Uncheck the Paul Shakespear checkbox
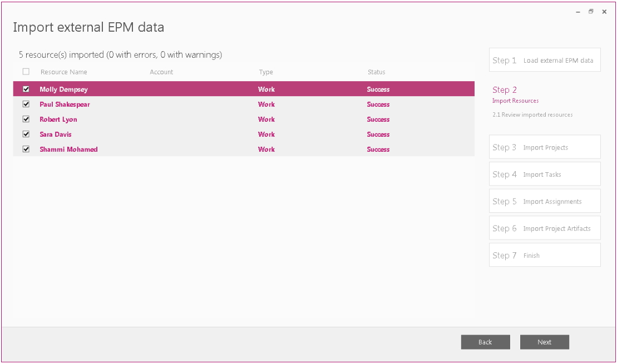 pyautogui.click(x=26, y=104)
